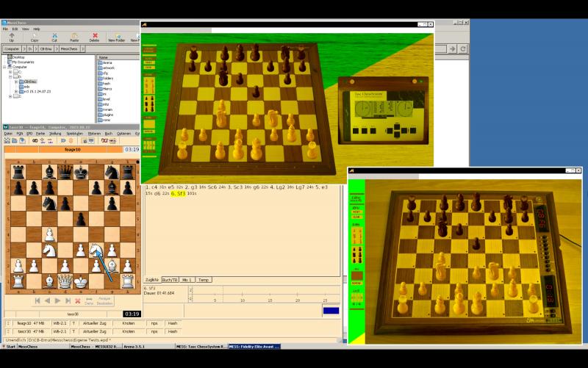Click the Paste toolbar icon

74,36
